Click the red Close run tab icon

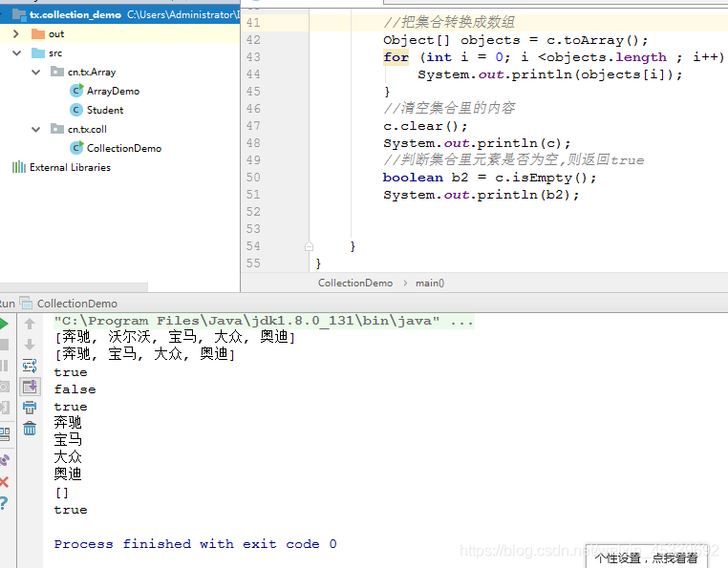coord(4,482)
